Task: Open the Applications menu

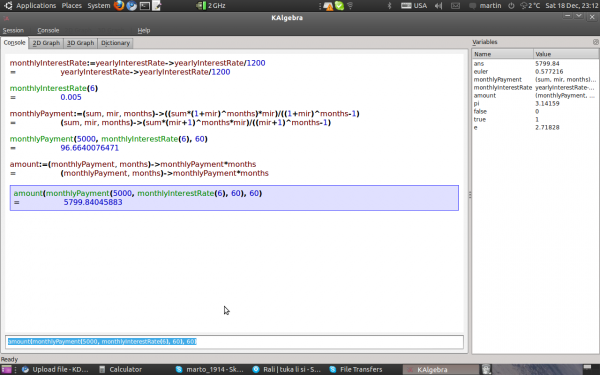Action: [x=36, y=5]
